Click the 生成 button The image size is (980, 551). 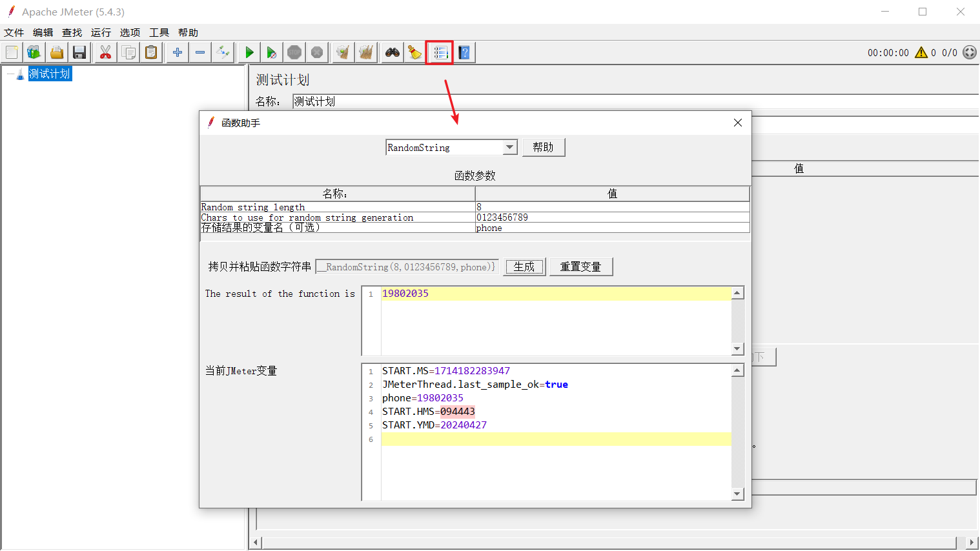coord(524,266)
